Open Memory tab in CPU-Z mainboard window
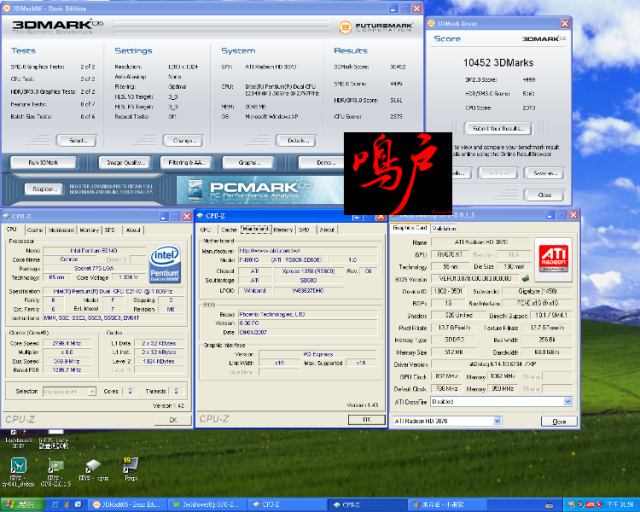This screenshot has width=640, height=512. point(283,229)
